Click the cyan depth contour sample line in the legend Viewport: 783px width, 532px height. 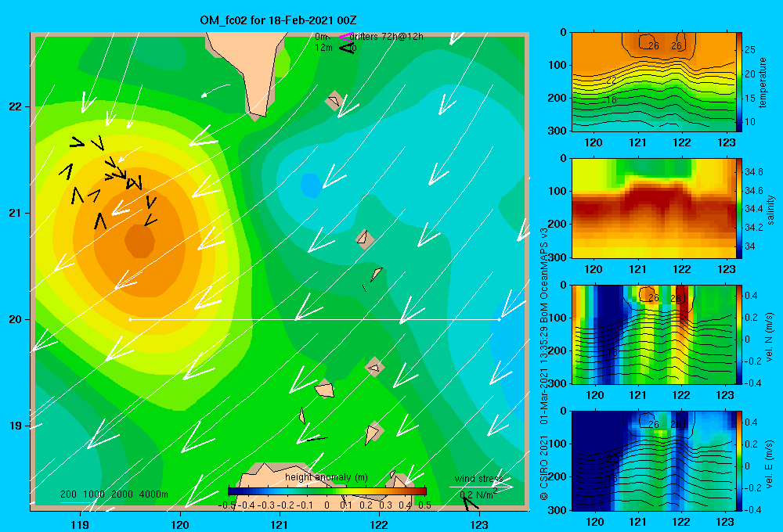[77, 502]
